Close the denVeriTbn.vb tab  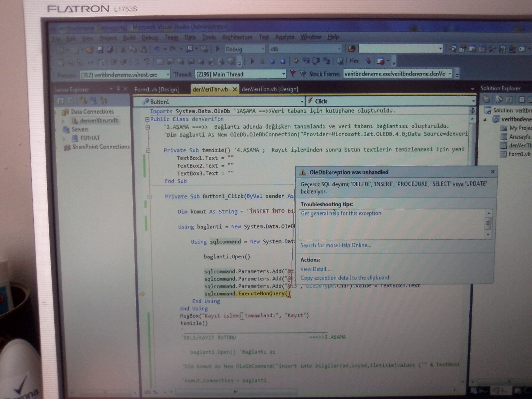(x=235, y=89)
